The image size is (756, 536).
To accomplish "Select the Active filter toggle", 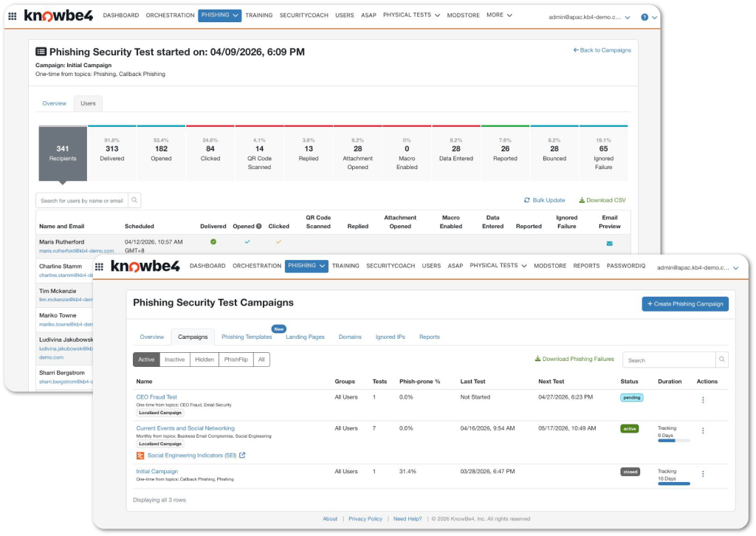I will (146, 360).
